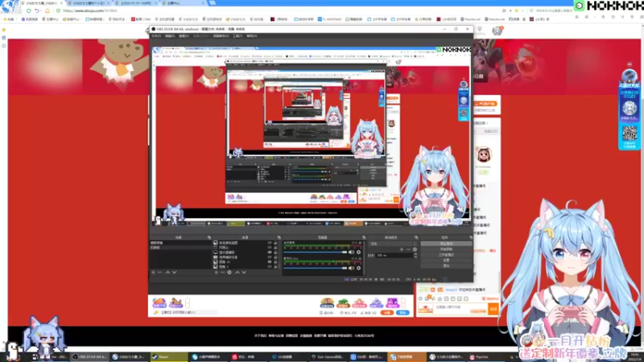
Task: Click browser undo/back arrow icon
Action: tap(37, 10)
